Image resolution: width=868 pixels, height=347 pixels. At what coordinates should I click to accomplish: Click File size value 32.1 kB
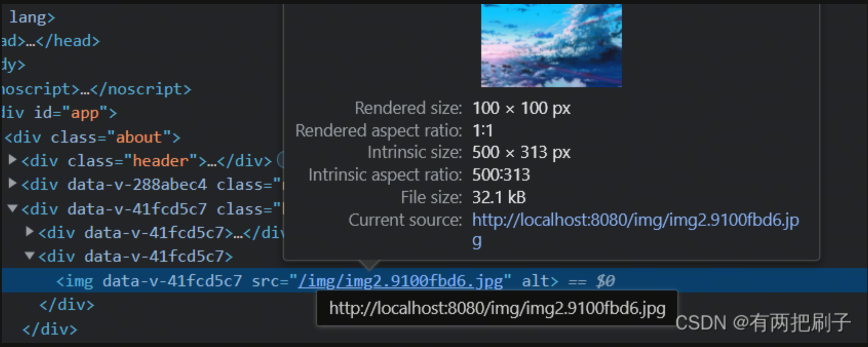(499, 198)
